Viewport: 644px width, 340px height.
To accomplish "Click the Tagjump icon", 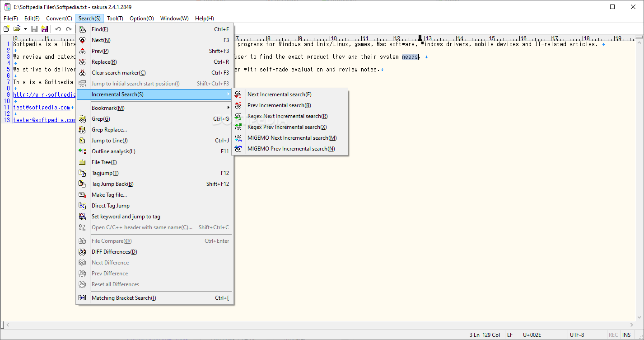I will (82, 173).
